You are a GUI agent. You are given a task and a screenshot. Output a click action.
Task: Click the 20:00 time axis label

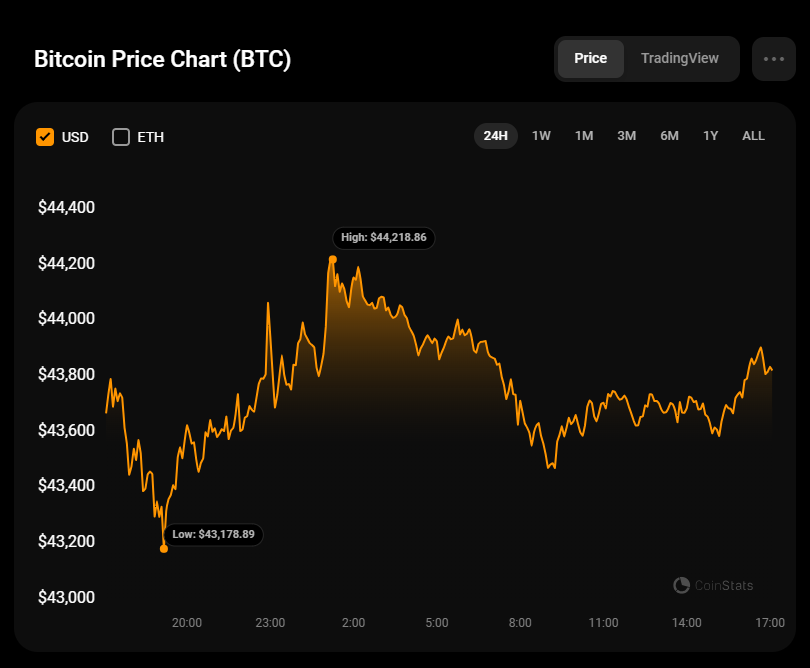[x=186, y=623]
